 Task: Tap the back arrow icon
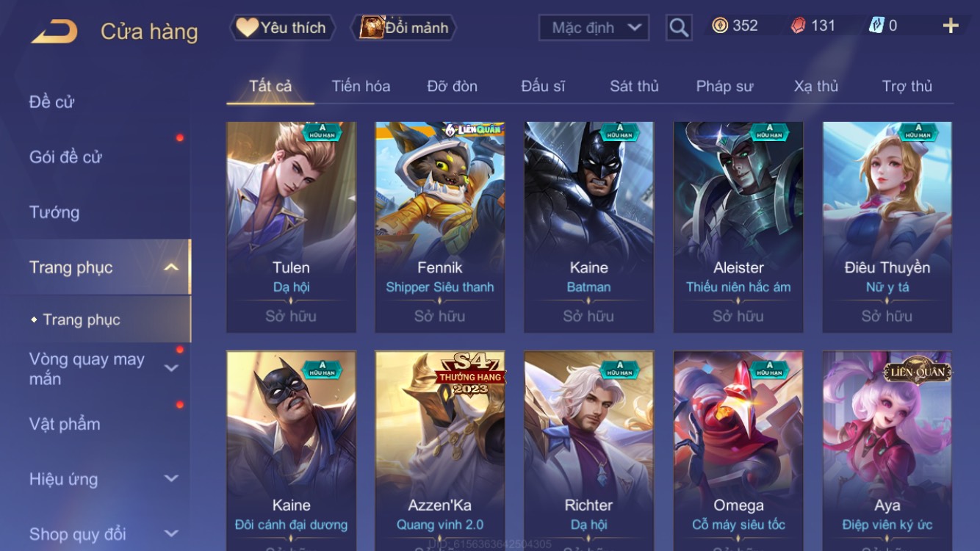(x=54, y=32)
